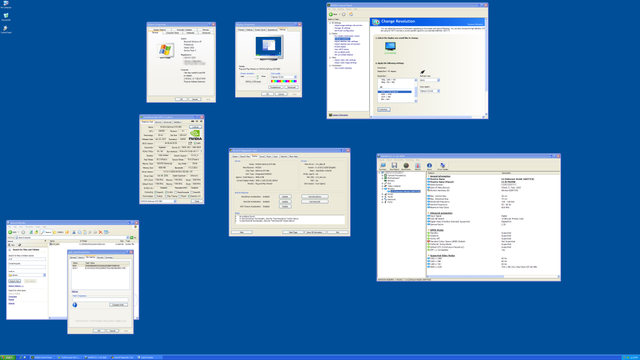The width and height of the screenshot is (640, 360).
Task: Click the resolution list scrollbar in NVIDIA panel
Action: (x=416, y=91)
